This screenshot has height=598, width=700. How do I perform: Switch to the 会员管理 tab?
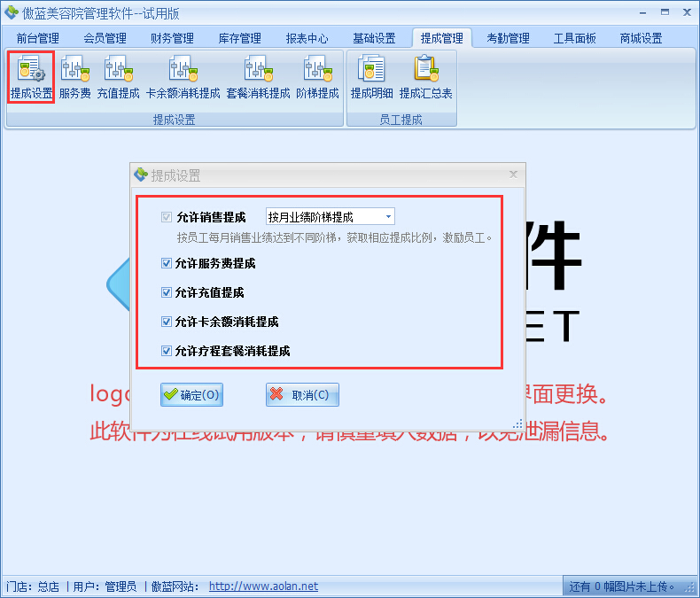click(x=105, y=38)
